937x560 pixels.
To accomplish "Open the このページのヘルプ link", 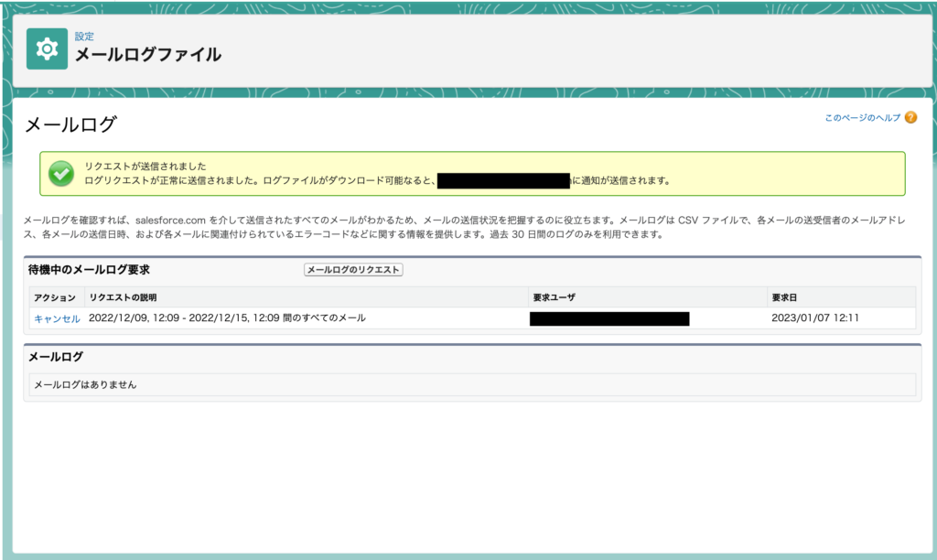I will pos(863,118).
